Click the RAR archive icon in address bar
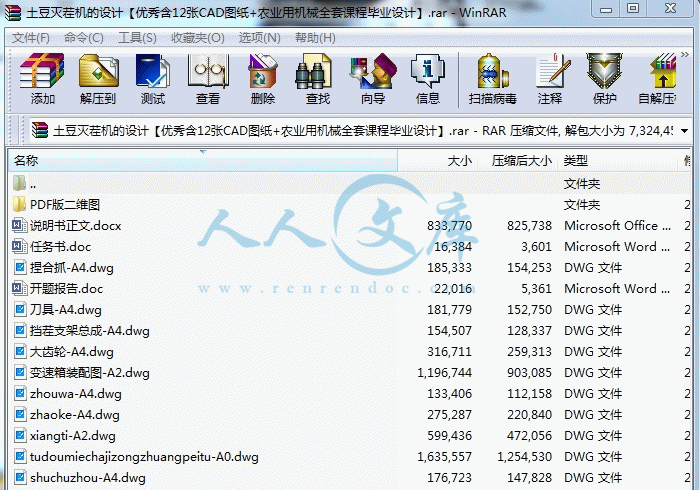This screenshot has width=700, height=490. 40,130
